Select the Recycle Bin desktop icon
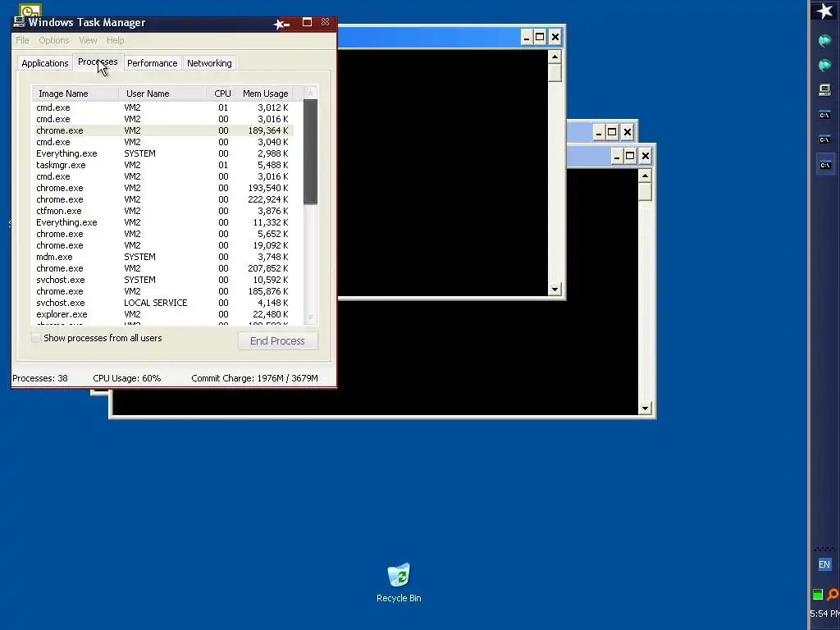Viewport: 840px width, 630px height. click(x=399, y=583)
